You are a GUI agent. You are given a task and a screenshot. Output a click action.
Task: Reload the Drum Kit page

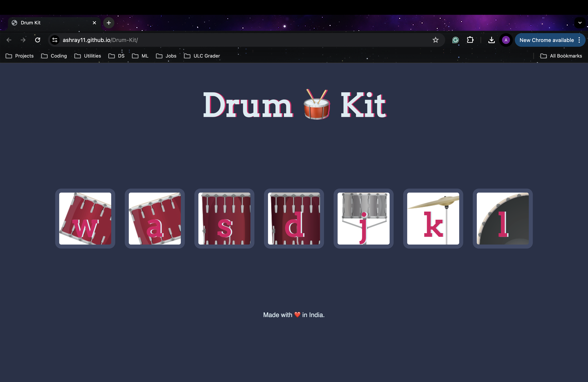point(38,40)
